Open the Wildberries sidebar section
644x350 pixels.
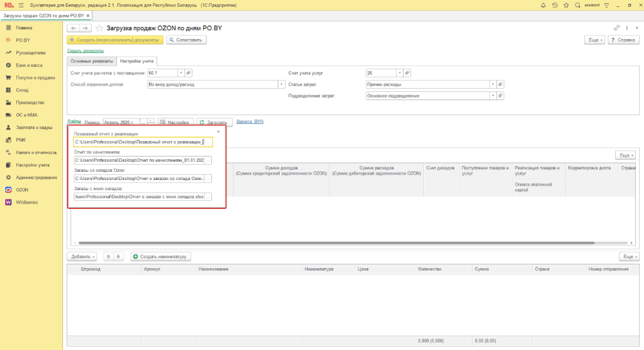[x=26, y=202]
